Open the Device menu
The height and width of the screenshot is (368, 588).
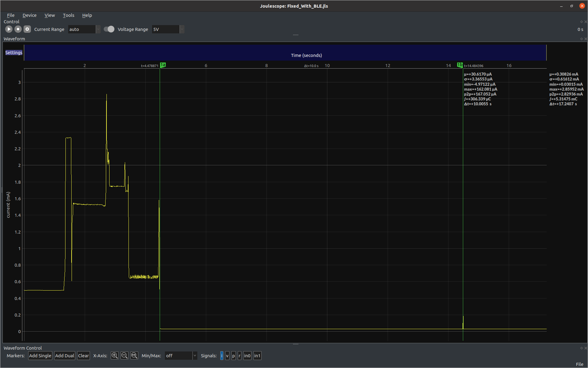[x=29, y=15]
